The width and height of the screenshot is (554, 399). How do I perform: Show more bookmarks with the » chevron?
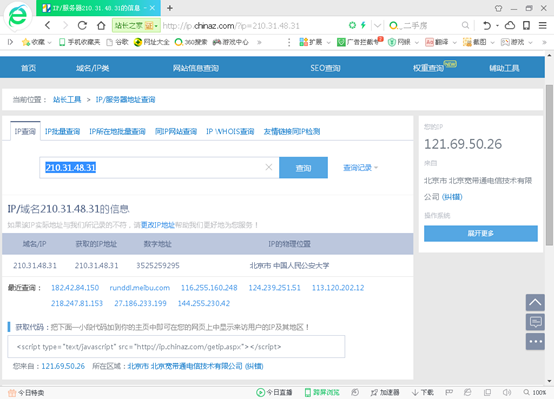click(259, 42)
